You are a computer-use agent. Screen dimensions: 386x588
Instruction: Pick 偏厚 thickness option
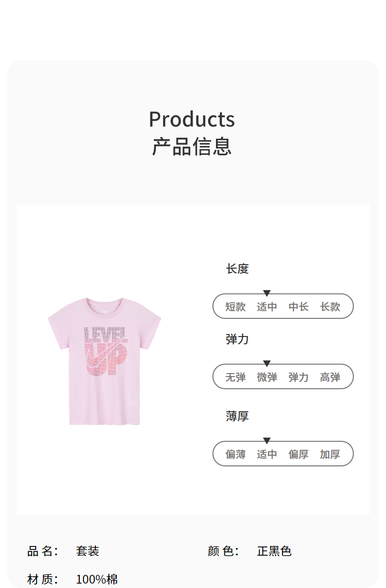point(299,454)
